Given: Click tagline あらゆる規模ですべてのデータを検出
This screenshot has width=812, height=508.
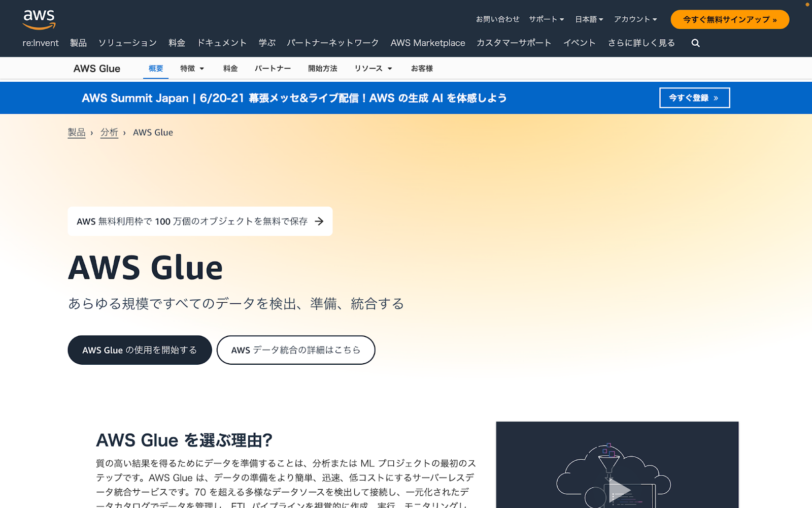Looking at the screenshot, I should click(236, 304).
